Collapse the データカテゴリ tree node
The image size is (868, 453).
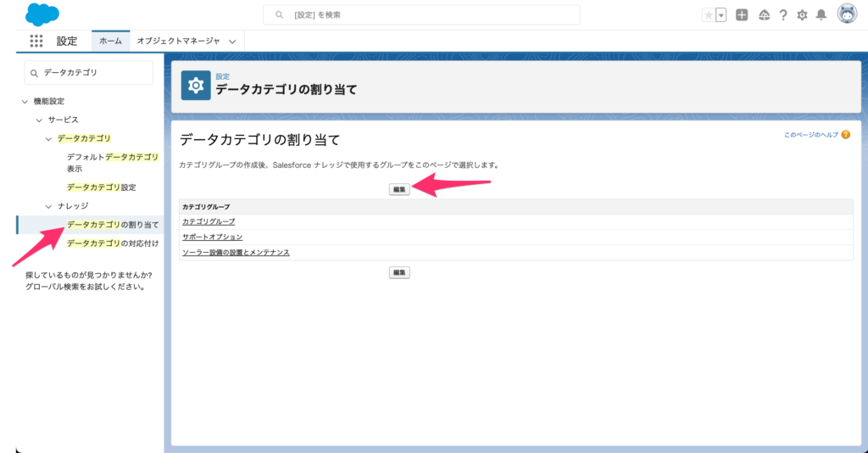coord(48,139)
